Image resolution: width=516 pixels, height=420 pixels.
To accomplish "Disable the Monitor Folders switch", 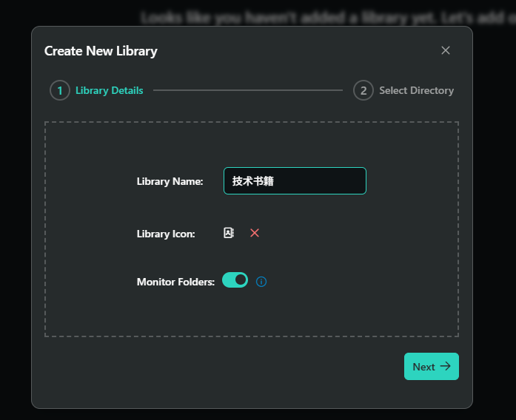I will 235,280.
